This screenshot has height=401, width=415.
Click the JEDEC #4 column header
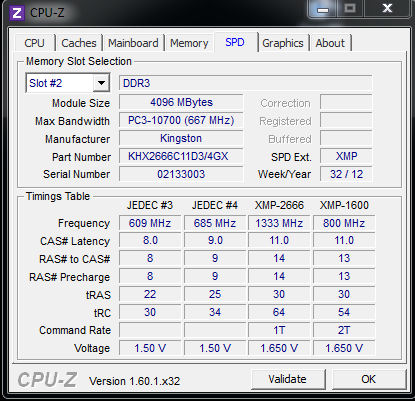pyautogui.click(x=215, y=205)
